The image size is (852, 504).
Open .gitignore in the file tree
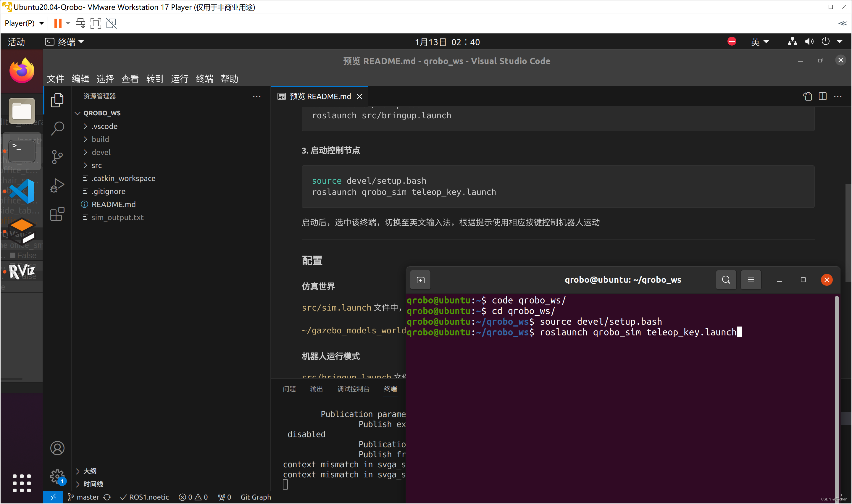pos(108,191)
